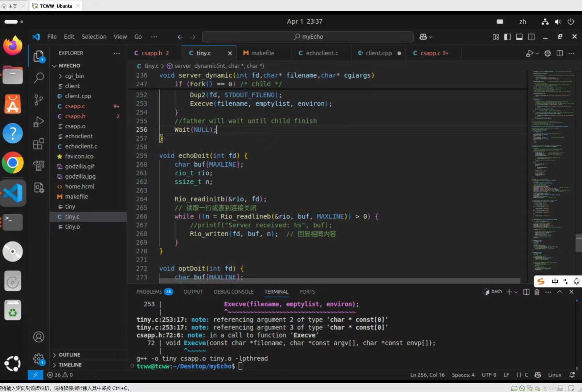The width and height of the screenshot is (582, 392).
Task: Open the zh input source menu
Action: pos(522,22)
